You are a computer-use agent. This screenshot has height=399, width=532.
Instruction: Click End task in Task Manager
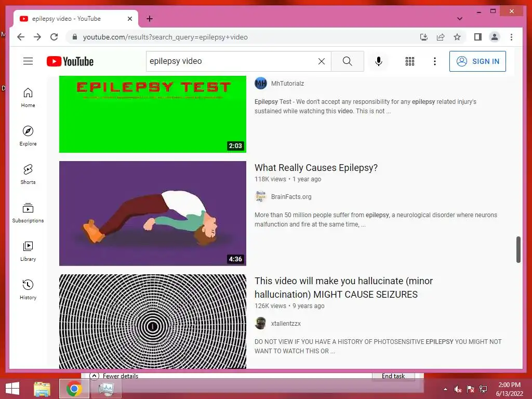[x=393, y=376]
